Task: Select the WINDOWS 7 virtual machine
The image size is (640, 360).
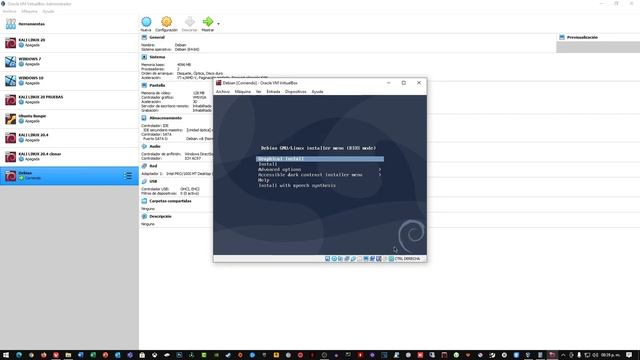Action: pyautogui.click(x=69, y=62)
